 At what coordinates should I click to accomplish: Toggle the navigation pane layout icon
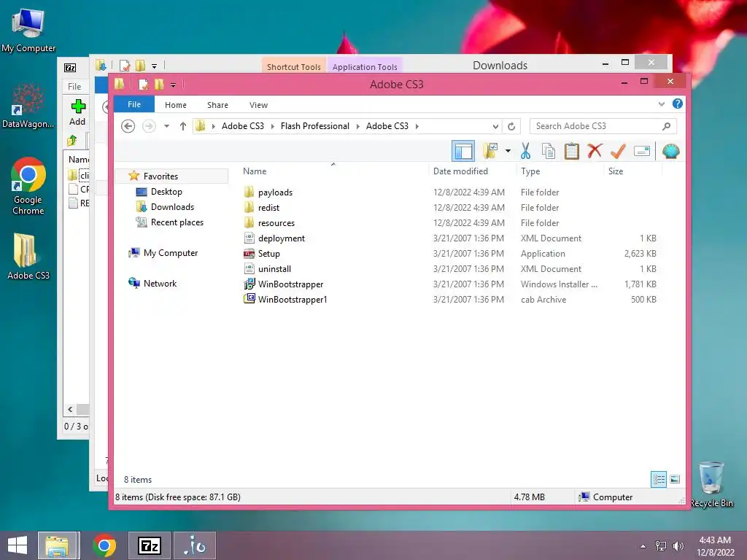click(x=463, y=152)
